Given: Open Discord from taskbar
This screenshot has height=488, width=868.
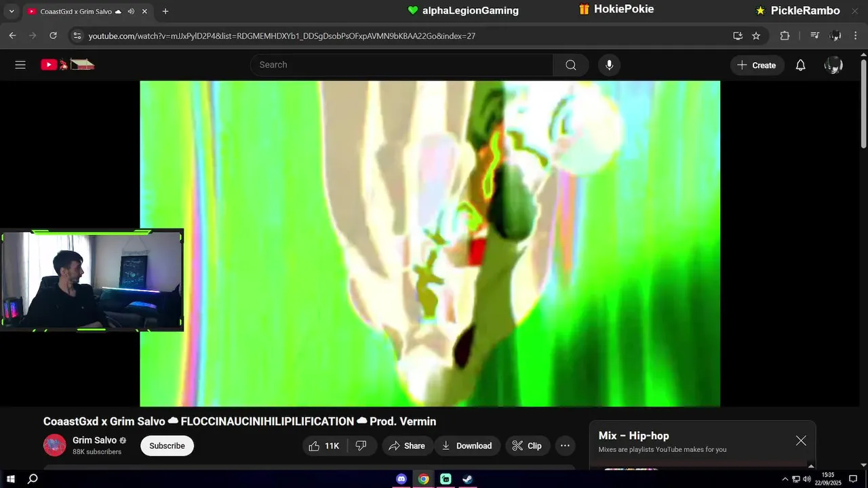Looking at the screenshot, I should [401, 479].
